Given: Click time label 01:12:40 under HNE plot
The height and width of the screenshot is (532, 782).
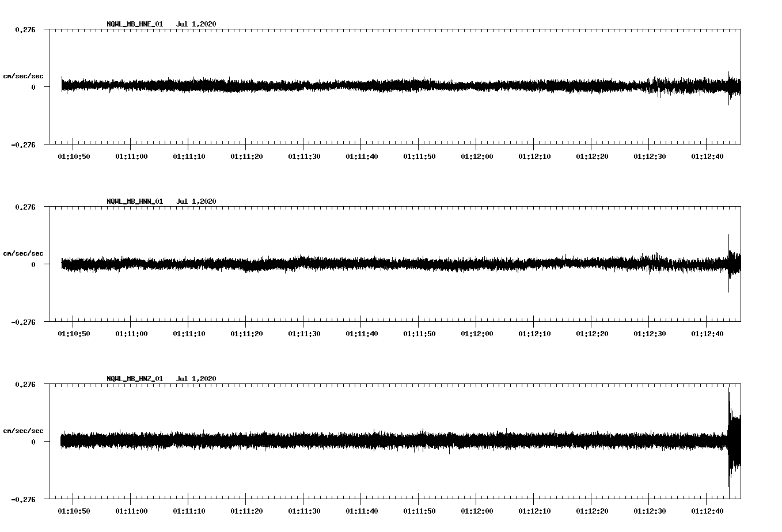Looking at the screenshot, I should (x=707, y=157).
